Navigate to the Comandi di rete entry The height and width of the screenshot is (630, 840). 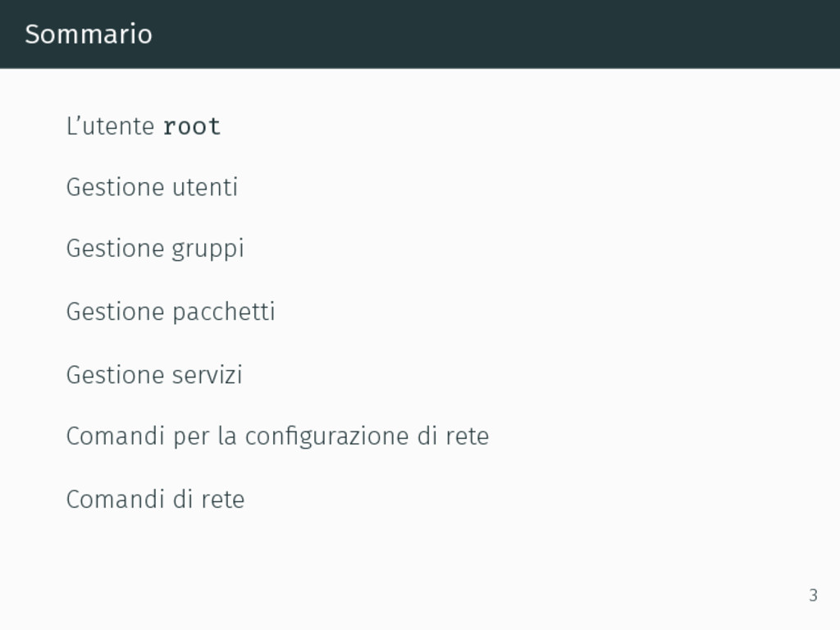tap(155, 500)
